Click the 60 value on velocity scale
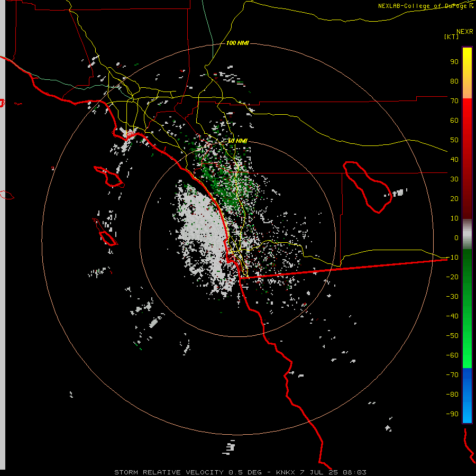476x476 pixels. click(x=454, y=121)
